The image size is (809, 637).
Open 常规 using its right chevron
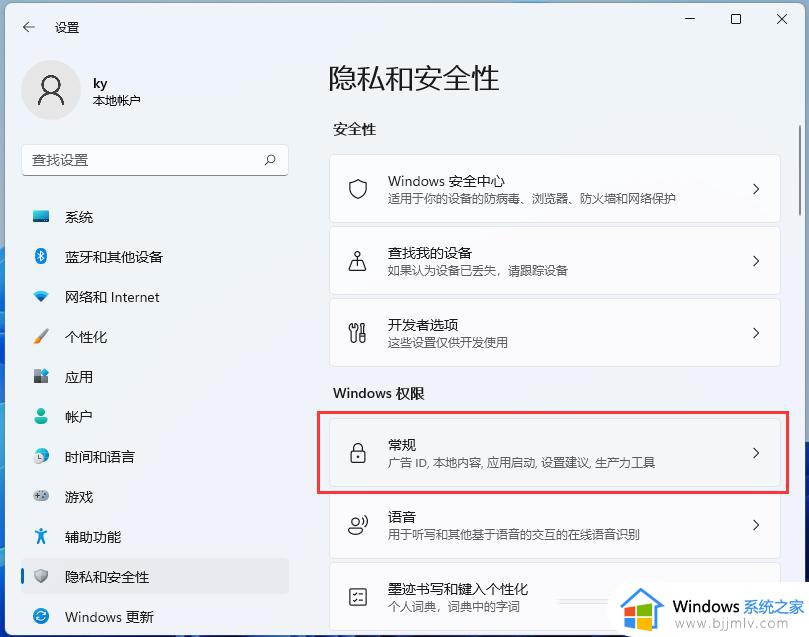tap(756, 453)
